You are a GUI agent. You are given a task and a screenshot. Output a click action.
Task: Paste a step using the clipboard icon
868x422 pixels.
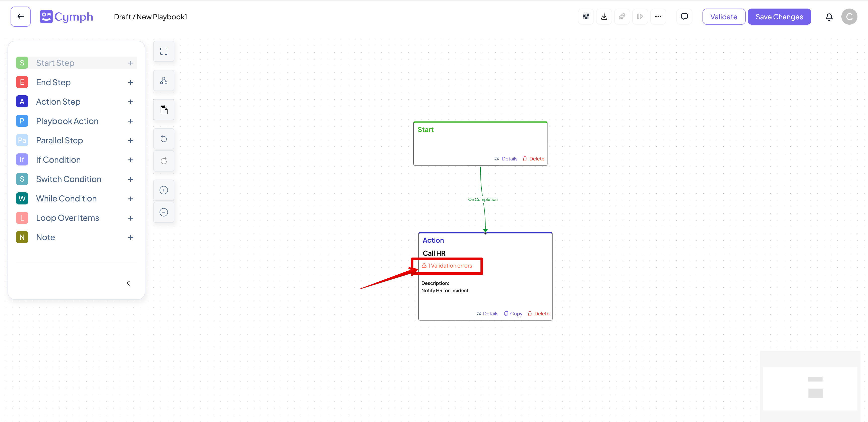point(164,109)
